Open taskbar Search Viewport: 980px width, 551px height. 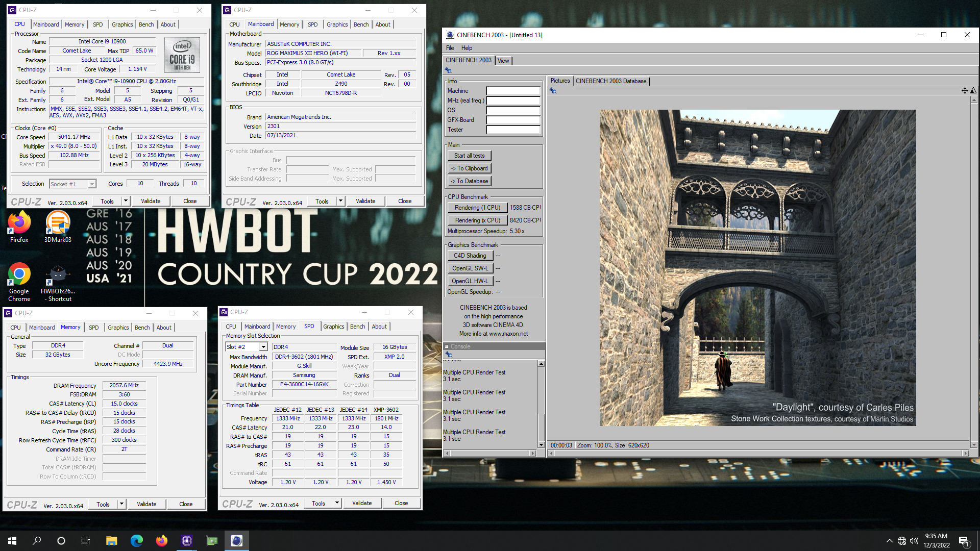[x=37, y=541]
